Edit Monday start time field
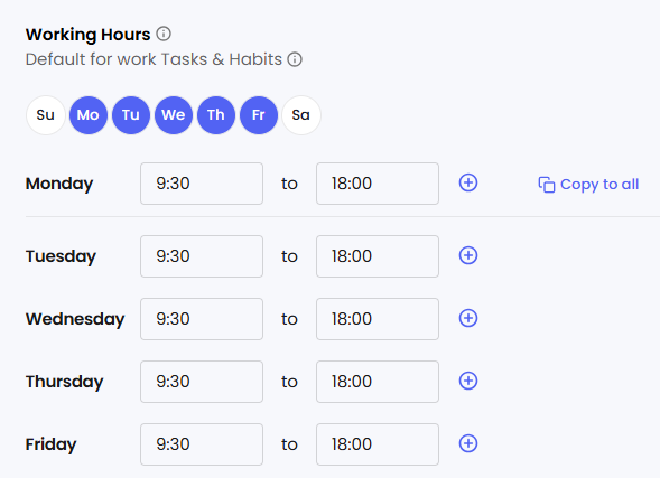Viewport: 660px width, 478px height. point(201,183)
